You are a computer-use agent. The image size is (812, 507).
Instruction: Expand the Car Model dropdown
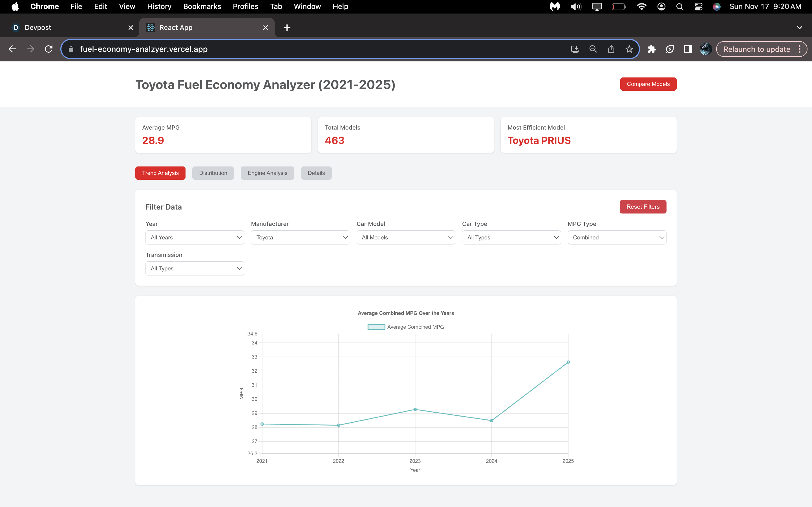pyautogui.click(x=406, y=237)
